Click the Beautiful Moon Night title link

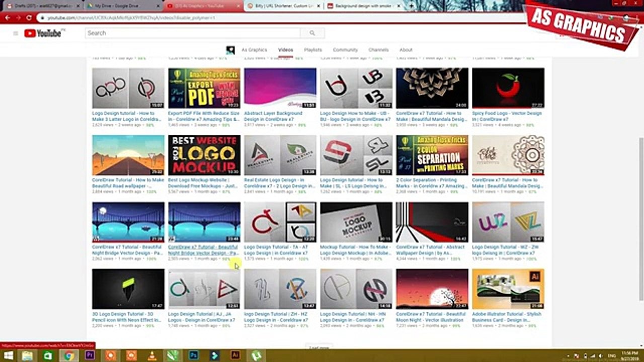pyautogui.click(x=431, y=317)
